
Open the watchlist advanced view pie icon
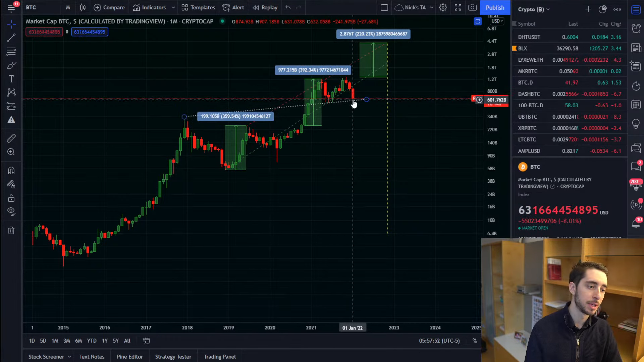click(602, 9)
